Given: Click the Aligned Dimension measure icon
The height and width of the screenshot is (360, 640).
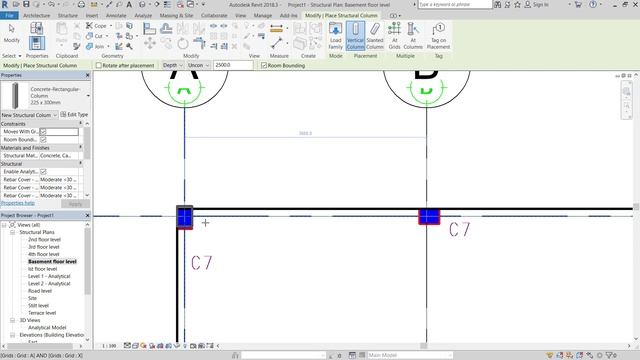Looking at the screenshot, I should (276, 29).
